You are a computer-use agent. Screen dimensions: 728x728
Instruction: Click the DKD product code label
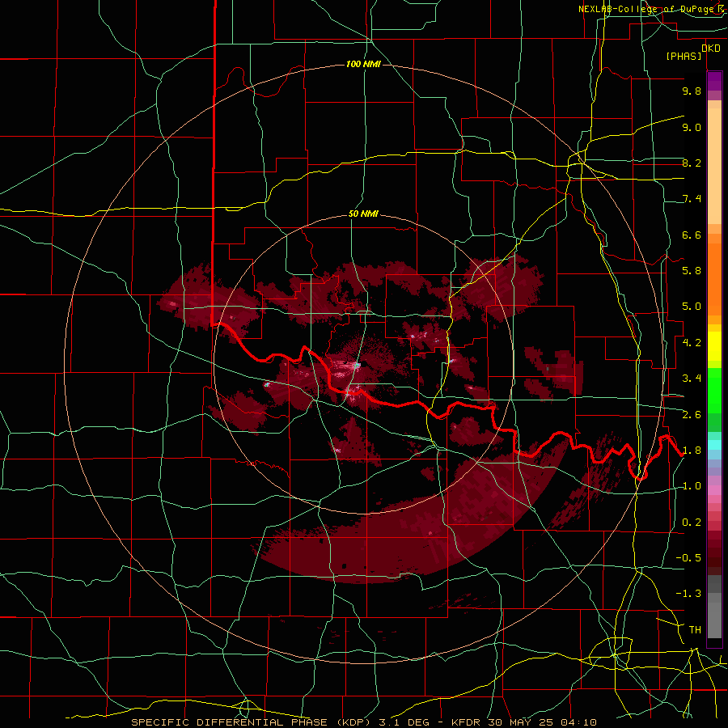[711, 49]
